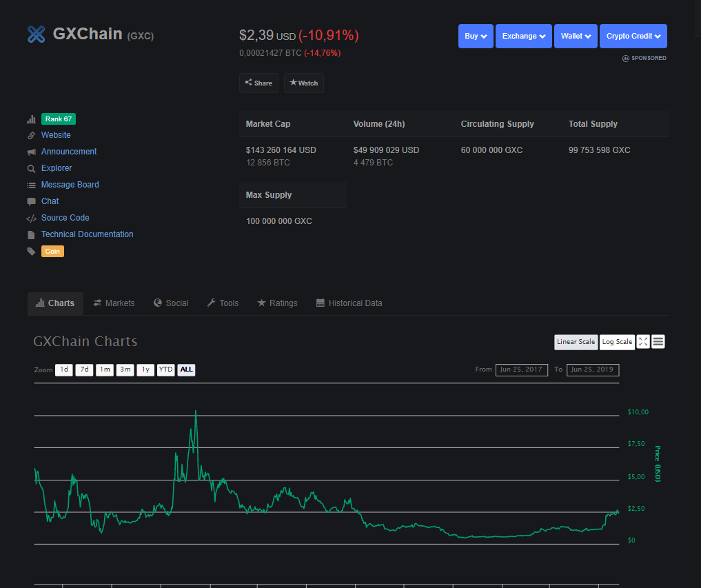Add GXChain to Watch list
701x588 pixels.
click(304, 83)
